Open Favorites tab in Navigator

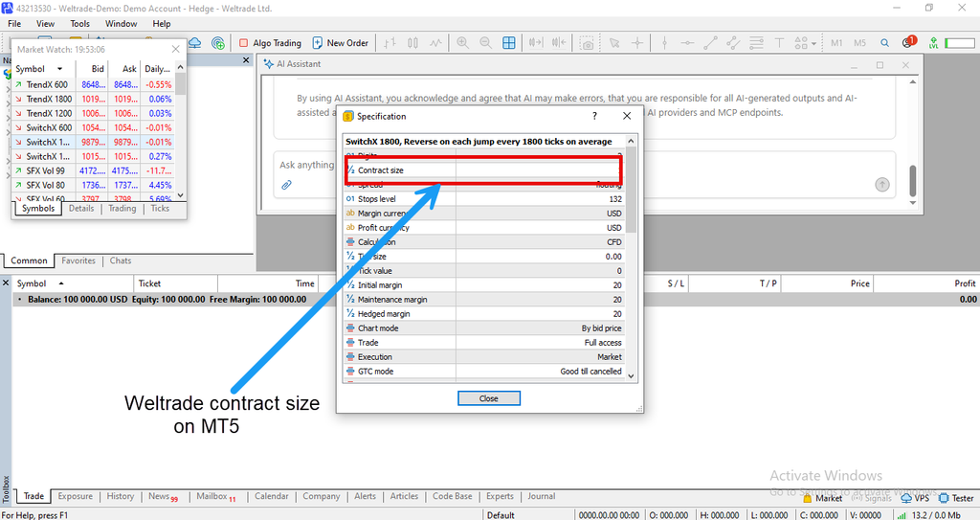tap(78, 260)
